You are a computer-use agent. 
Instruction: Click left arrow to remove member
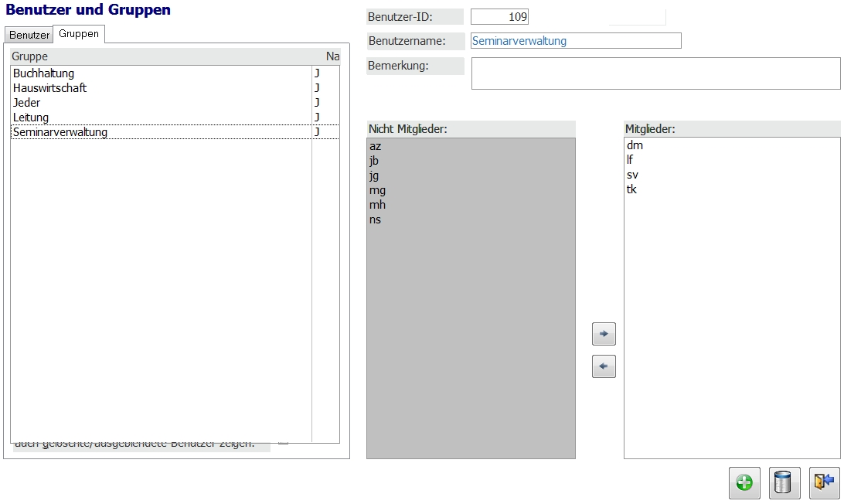tap(604, 366)
